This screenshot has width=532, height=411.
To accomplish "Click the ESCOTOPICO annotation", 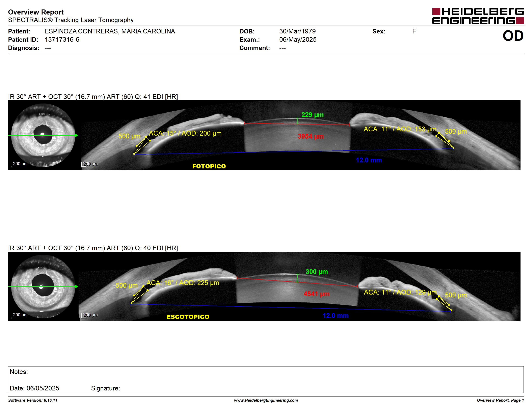I will click(188, 317).
